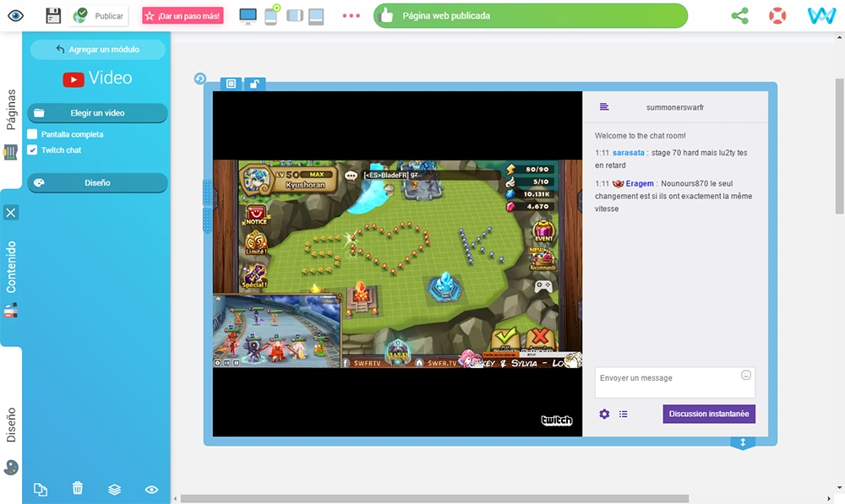Click the vertical scrollbar thumb of the page
The image size is (845, 504).
coord(839,146)
